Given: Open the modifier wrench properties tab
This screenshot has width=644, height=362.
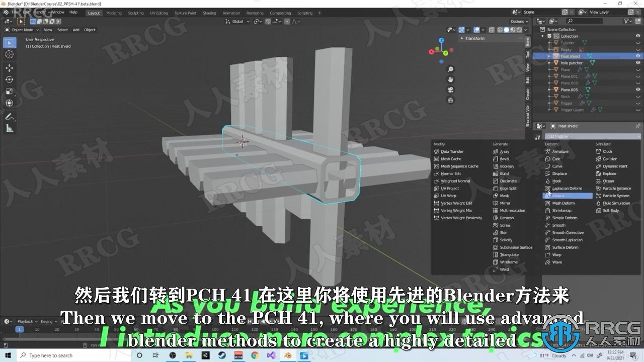Looking at the screenshot, I should [538, 137].
